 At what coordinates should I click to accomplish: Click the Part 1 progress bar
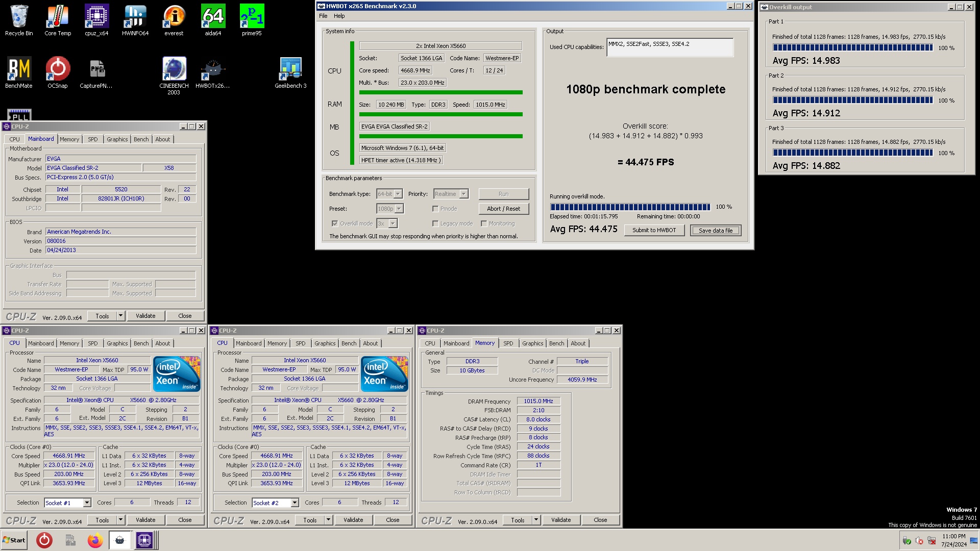pos(853,48)
